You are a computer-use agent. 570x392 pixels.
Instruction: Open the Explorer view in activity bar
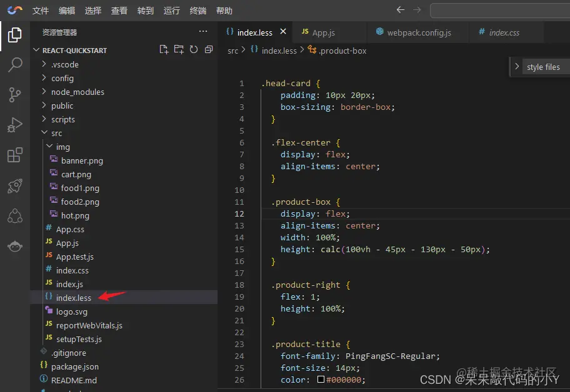[15, 35]
